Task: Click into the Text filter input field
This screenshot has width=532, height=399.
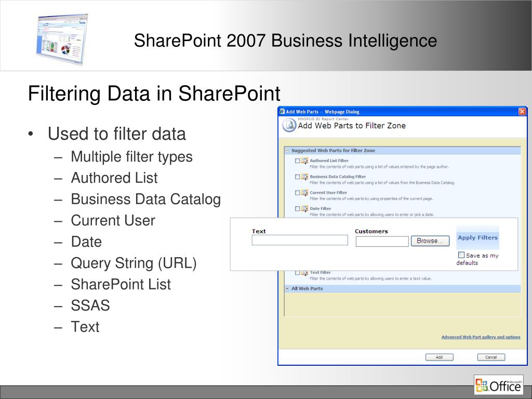Action: (x=300, y=240)
